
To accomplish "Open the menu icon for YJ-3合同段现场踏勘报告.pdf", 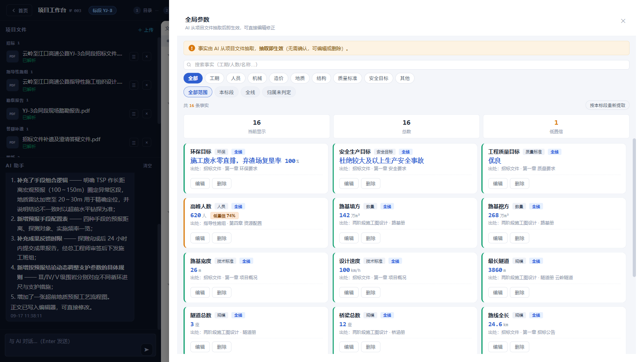I will [134, 114].
